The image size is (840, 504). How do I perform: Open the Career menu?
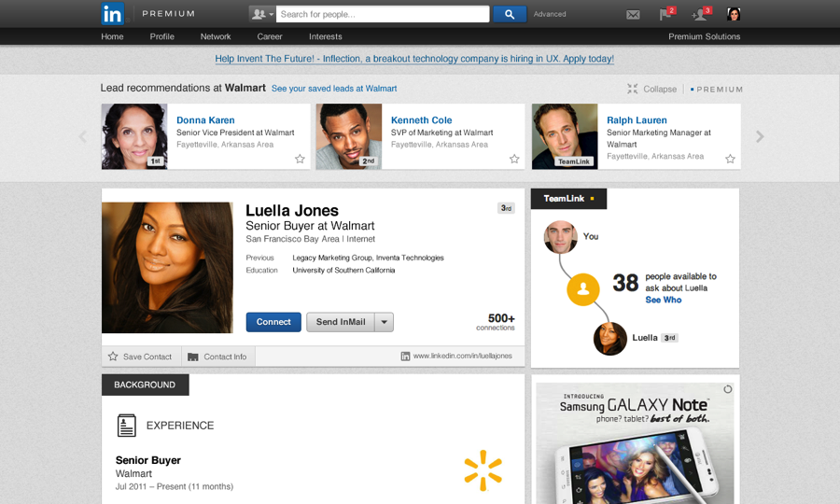(x=270, y=36)
